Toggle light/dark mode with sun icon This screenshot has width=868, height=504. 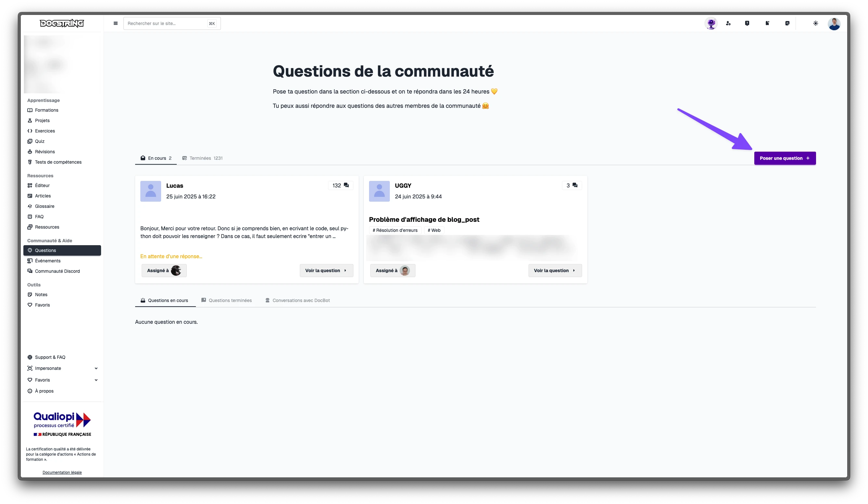pos(816,23)
